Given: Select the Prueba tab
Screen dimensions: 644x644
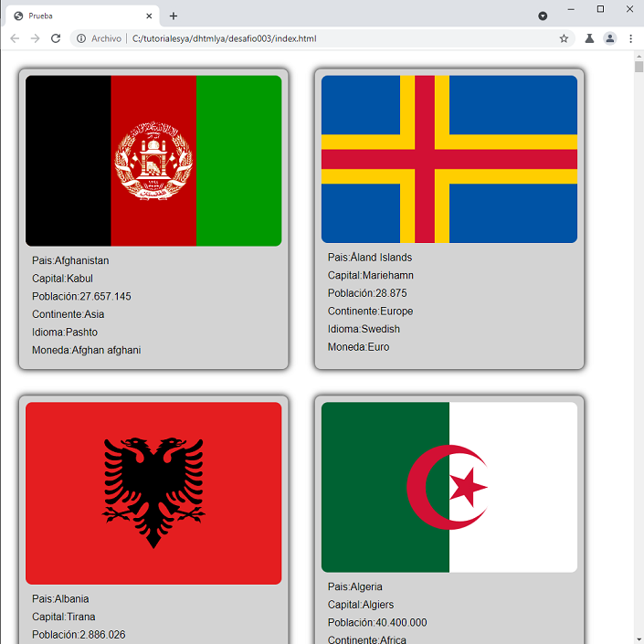Looking at the screenshot, I should pos(82,16).
